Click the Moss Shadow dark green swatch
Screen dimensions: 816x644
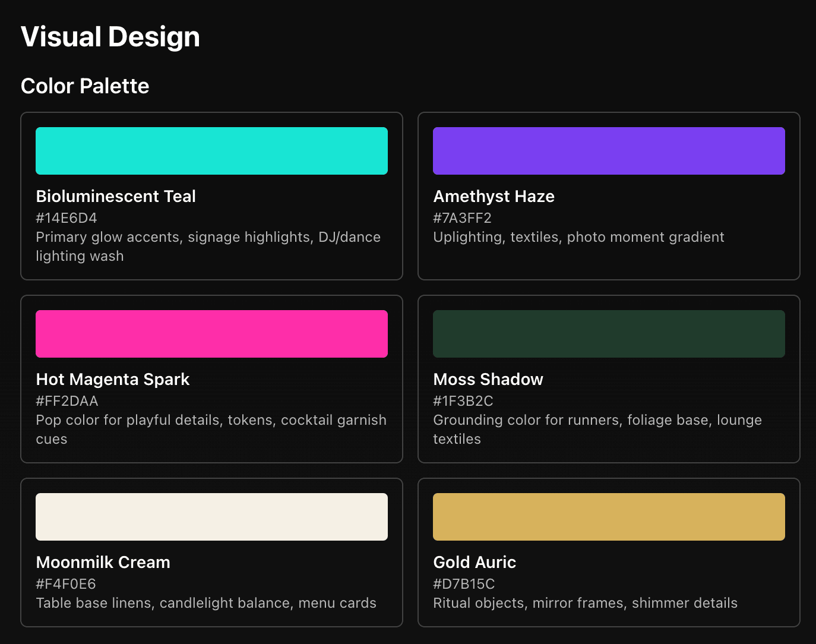608,333
